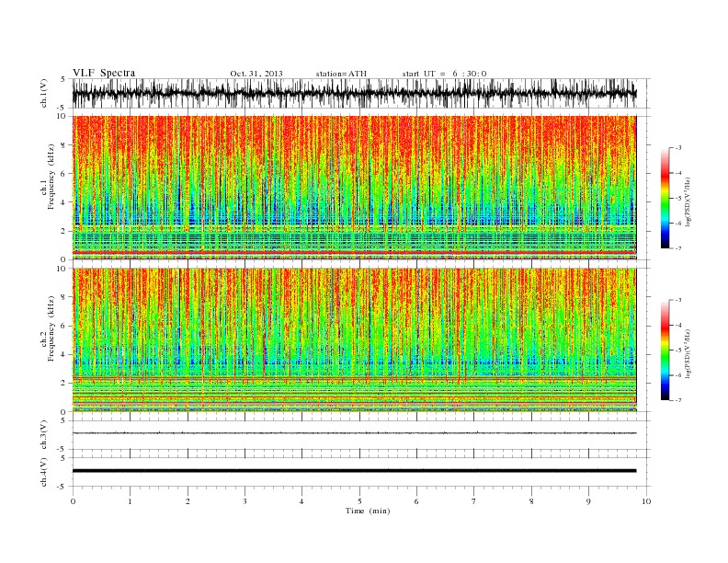Click the ch.1 spectrogram color scale bar
Screen dimensions: 728x563
(665, 198)
